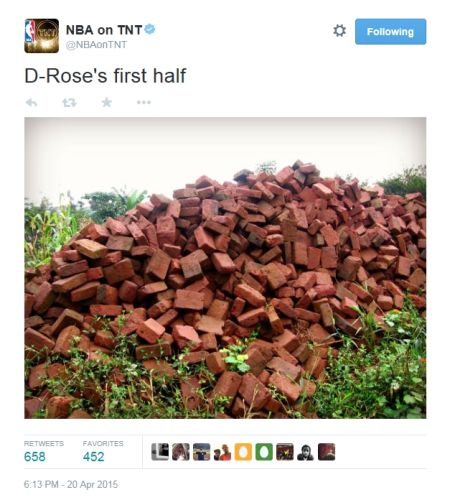Viewport: 450px width, 500px height.
Task: Open the first user avatar in list
Action: click(160, 452)
